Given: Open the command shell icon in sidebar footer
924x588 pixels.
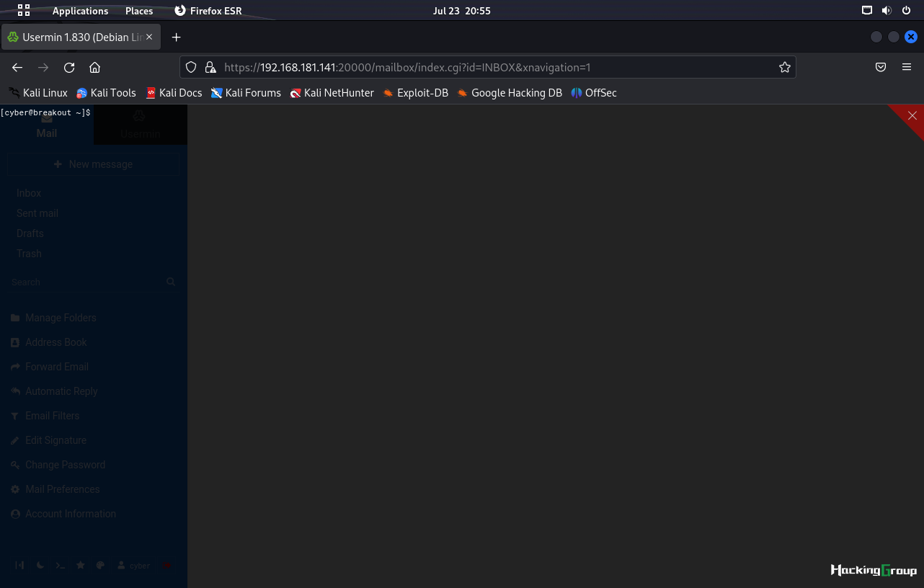Looking at the screenshot, I should pos(61,566).
